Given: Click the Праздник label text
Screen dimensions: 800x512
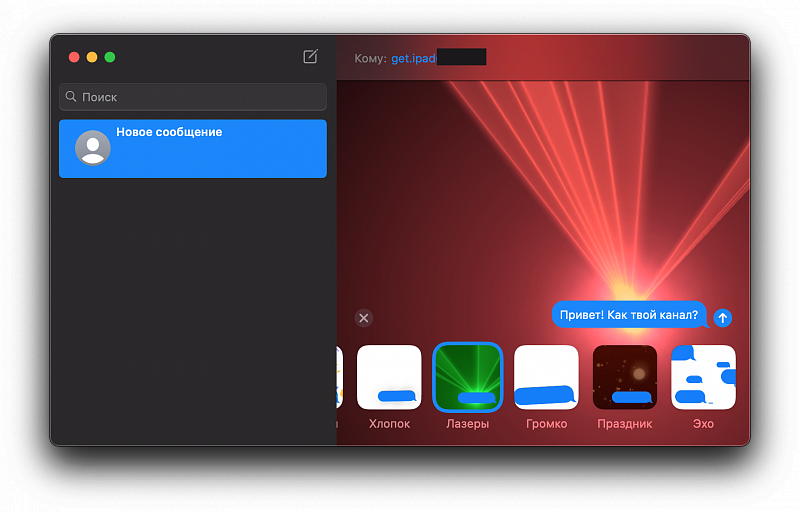Looking at the screenshot, I should pyautogui.click(x=624, y=424).
